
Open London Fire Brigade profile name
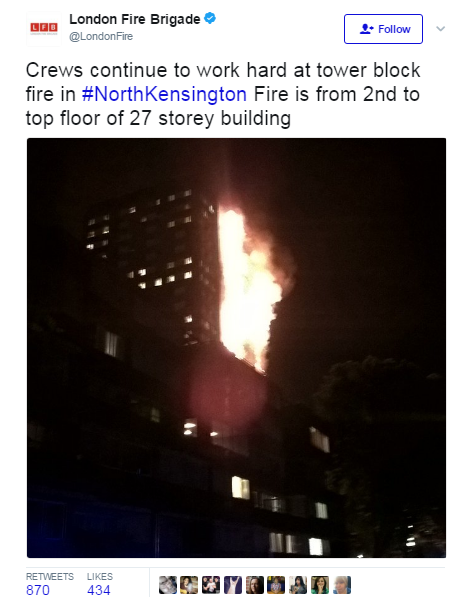pos(135,19)
